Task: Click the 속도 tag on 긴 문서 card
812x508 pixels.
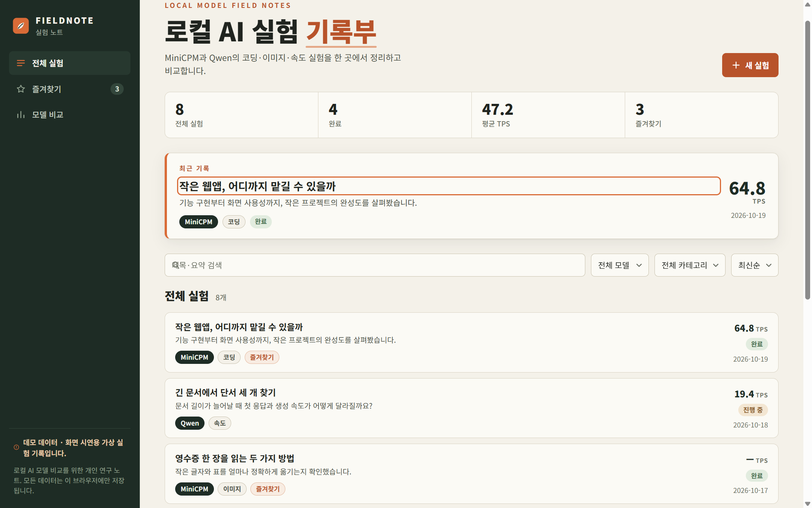Action: tap(220, 423)
